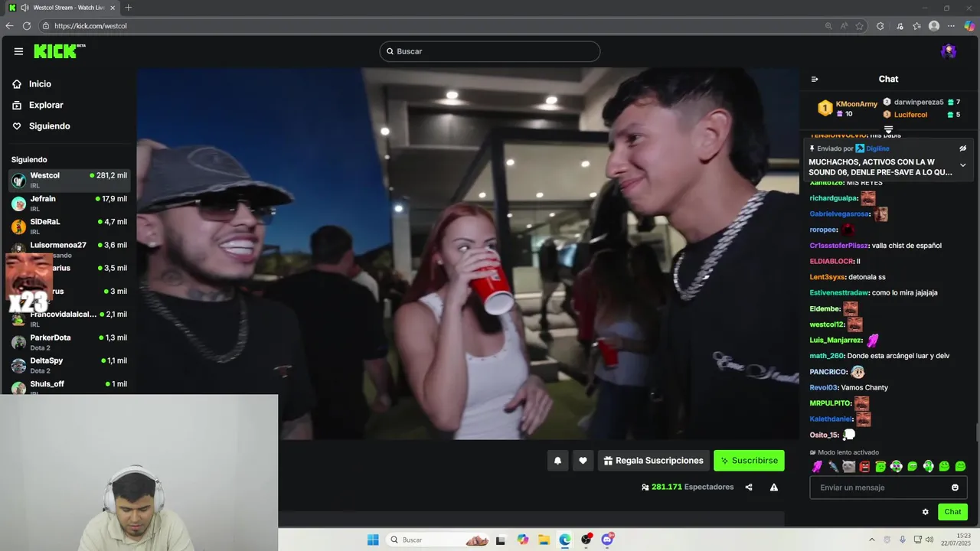980x551 pixels.
Task: Open the ParkerDota channel
Action: pyautogui.click(x=69, y=342)
